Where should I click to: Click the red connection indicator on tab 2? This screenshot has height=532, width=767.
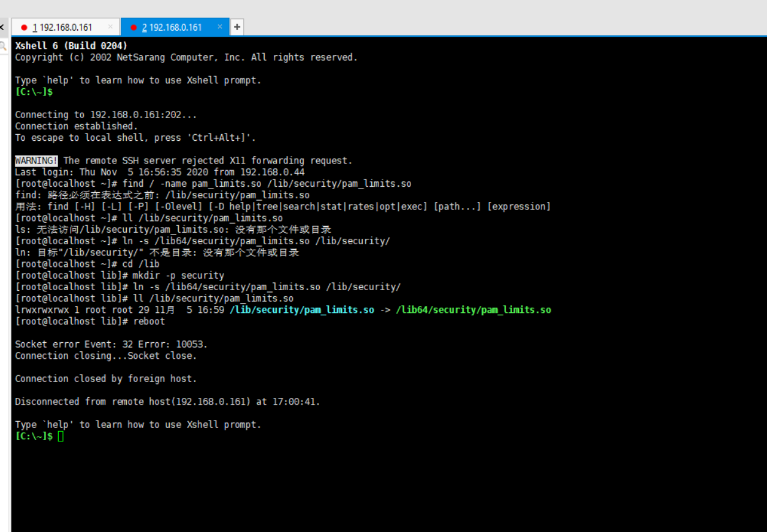[x=133, y=27]
